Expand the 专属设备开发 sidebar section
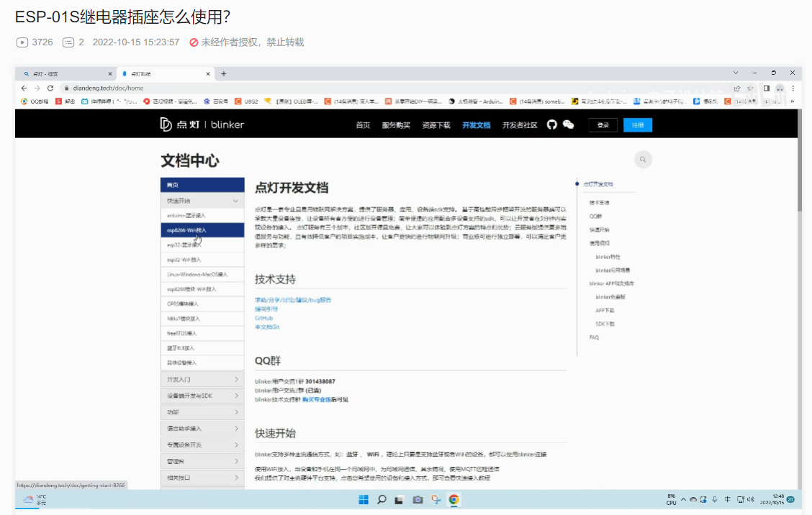The width and height of the screenshot is (812, 515). [x=202, y=445]
